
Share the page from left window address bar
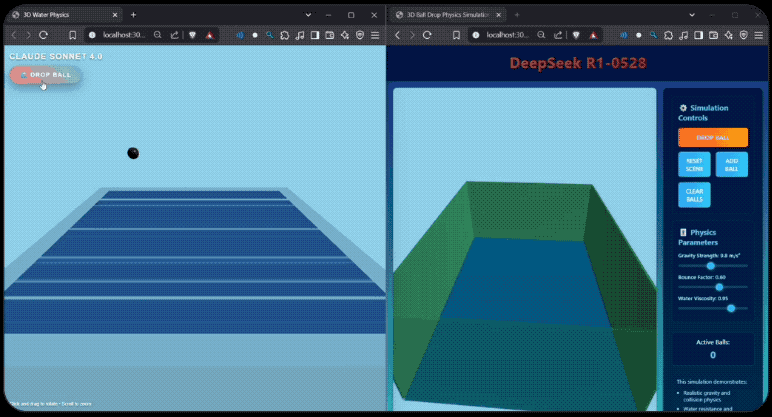(x=174, y=35)
